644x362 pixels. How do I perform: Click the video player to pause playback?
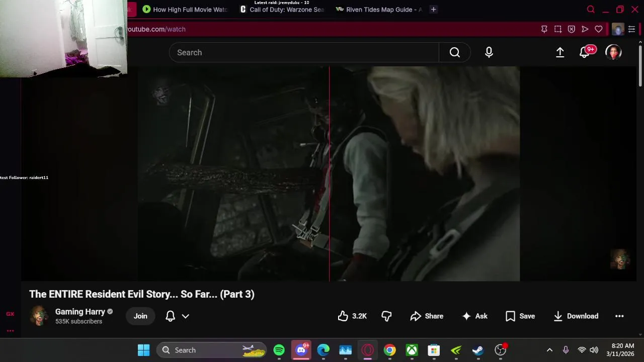tap(329, 174)
